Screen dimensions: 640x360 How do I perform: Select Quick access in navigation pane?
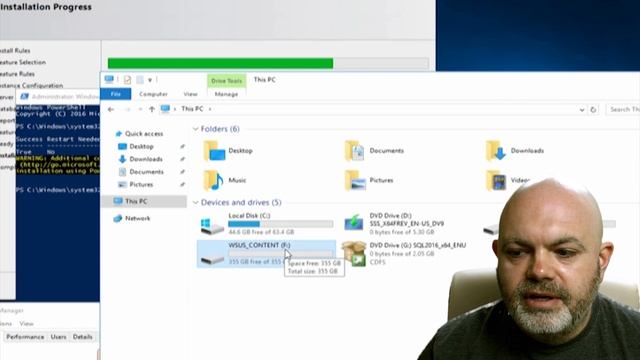(x=144, y=133)
